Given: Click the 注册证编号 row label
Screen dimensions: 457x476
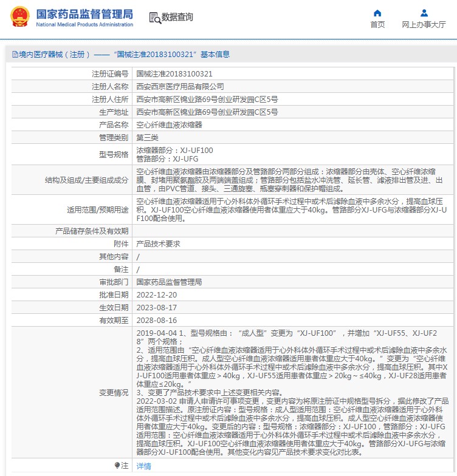Looking at the screenshot, I should tap(110, 74).
